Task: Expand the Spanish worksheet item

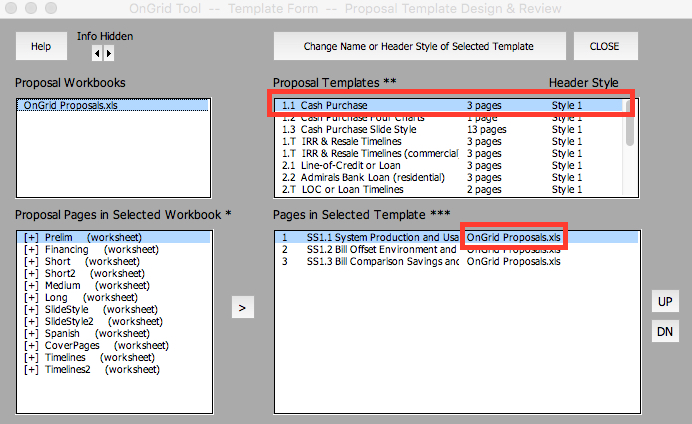Action: [30, 333]
